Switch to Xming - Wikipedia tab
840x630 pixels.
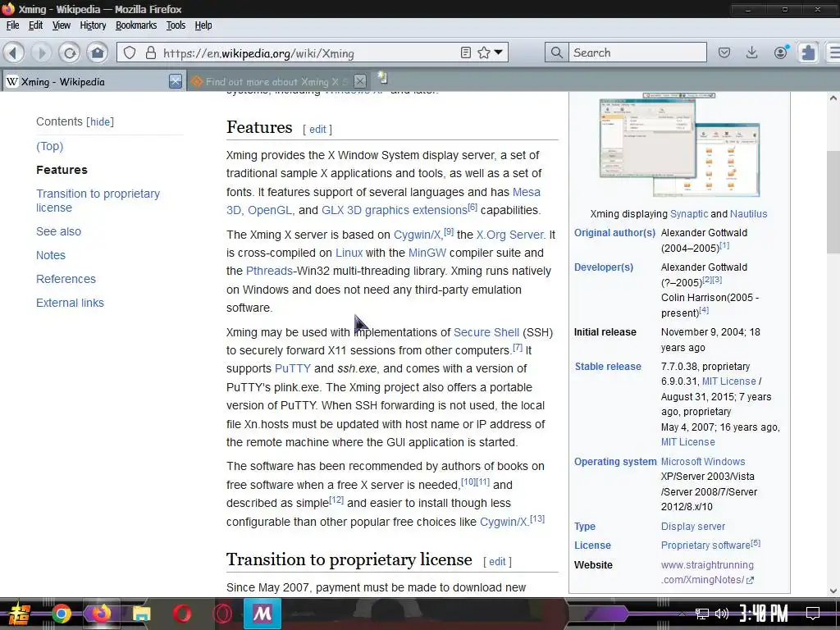point(93,81)
